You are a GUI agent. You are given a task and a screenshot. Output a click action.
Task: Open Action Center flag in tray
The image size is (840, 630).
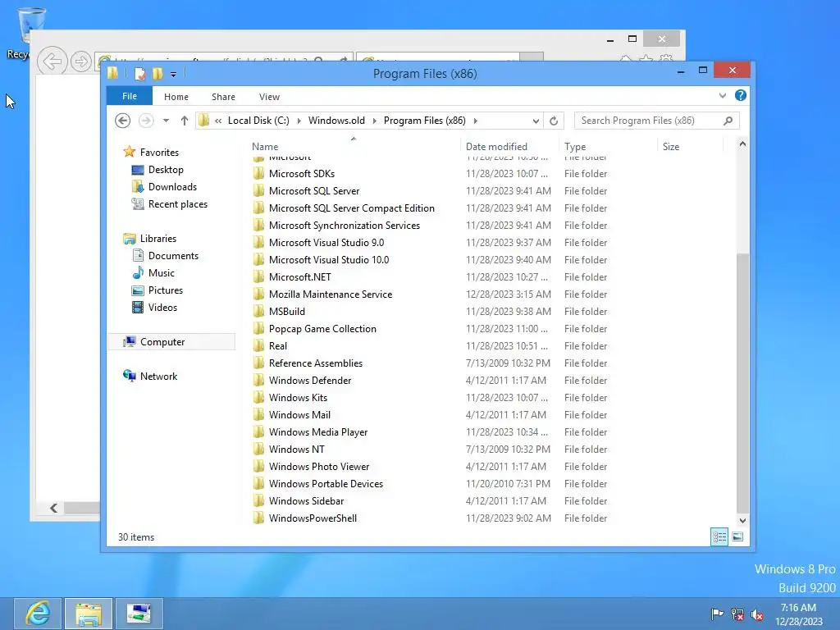(x=717, y=614)
